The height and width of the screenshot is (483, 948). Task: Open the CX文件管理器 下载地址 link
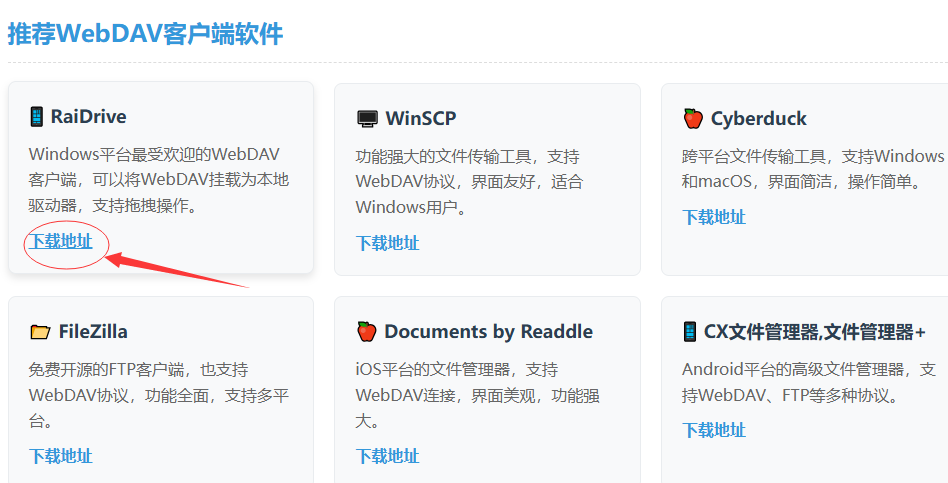[x=713, y=430]
